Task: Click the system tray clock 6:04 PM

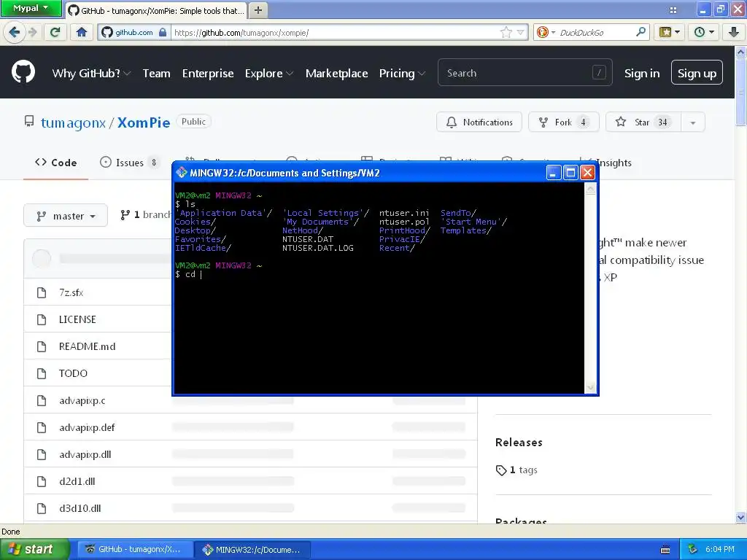Action: click(x=720, y=550)
